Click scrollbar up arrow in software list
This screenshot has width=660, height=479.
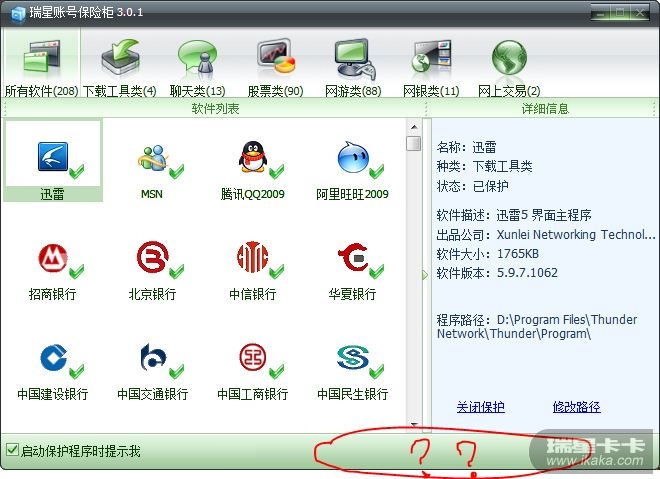point(414,127)
